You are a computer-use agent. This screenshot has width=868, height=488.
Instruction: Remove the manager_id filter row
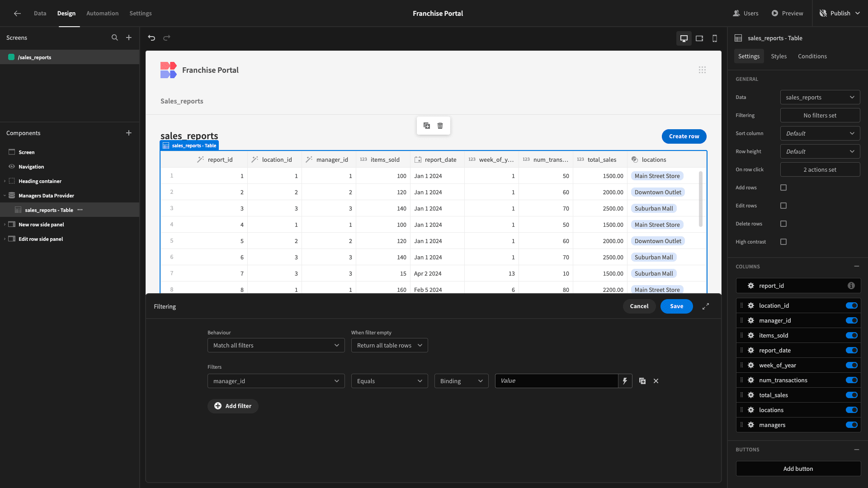point(656,381)
